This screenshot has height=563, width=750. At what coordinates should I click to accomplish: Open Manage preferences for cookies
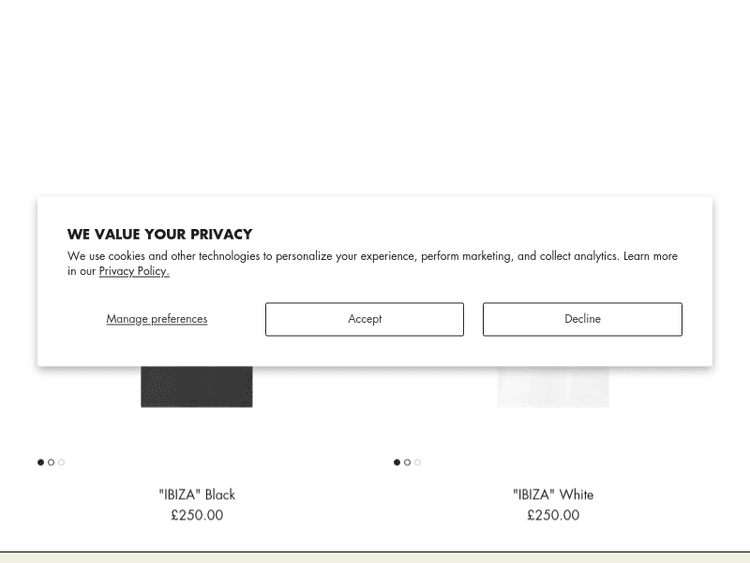point(157,319)
